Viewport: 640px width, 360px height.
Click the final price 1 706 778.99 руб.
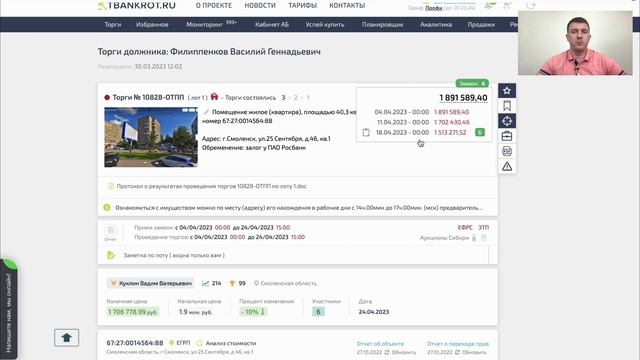[x=133, y=312]
